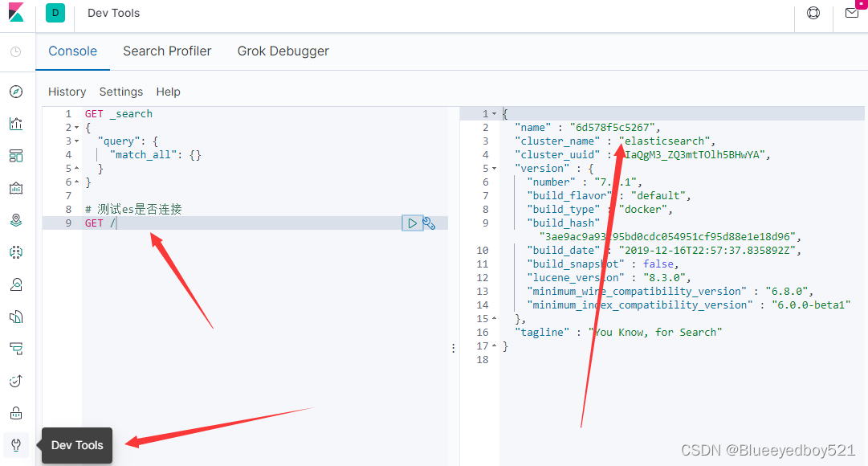Click the "name" value 6d578f5c5267
This screenshot has height=466, width=868.
point(612,128)
